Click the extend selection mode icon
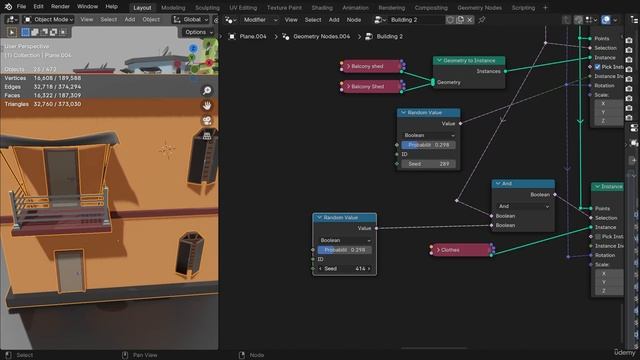Viewport: 640px width, 360px height. [x=35, y=32]
